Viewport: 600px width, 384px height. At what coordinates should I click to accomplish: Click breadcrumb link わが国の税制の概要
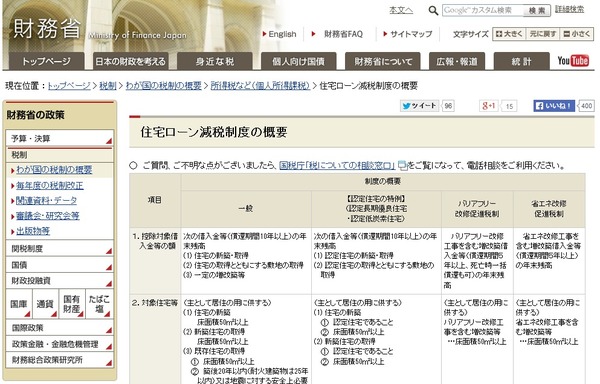(x=163, y=86)
